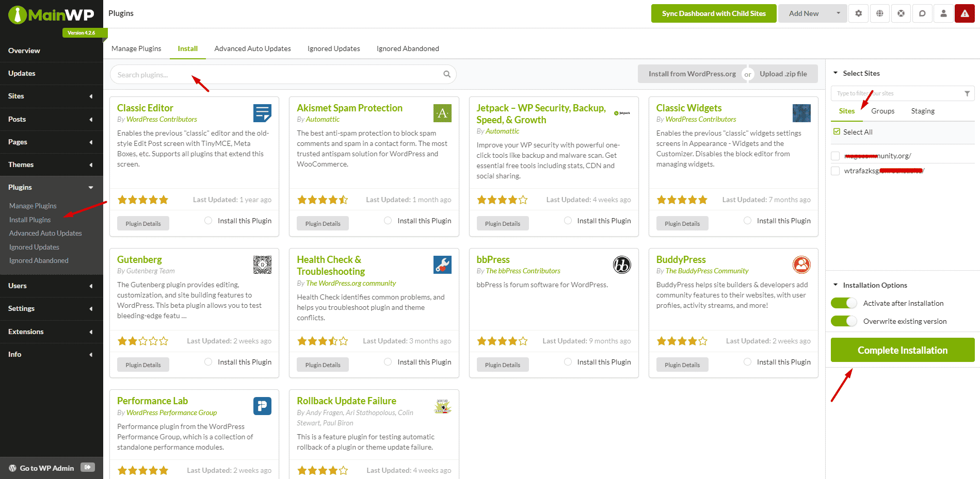Click the chat bubble icon in top bar
The width and height of the screenshot is (980, 479).
(x=922, y=13)
